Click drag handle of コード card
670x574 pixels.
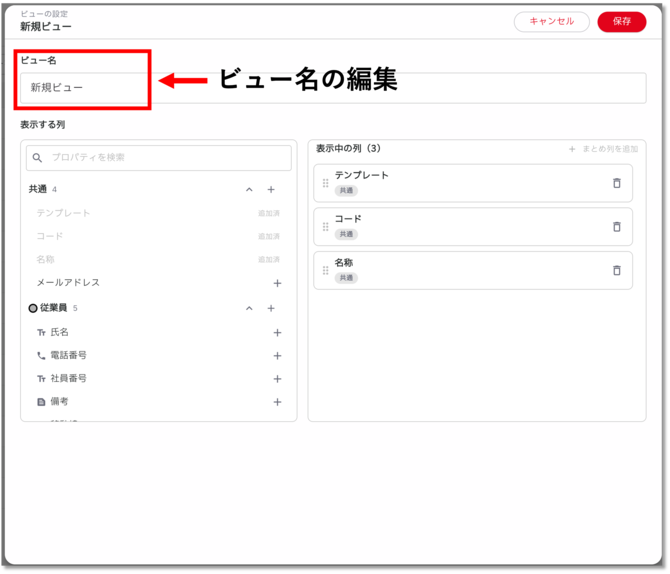326,227
